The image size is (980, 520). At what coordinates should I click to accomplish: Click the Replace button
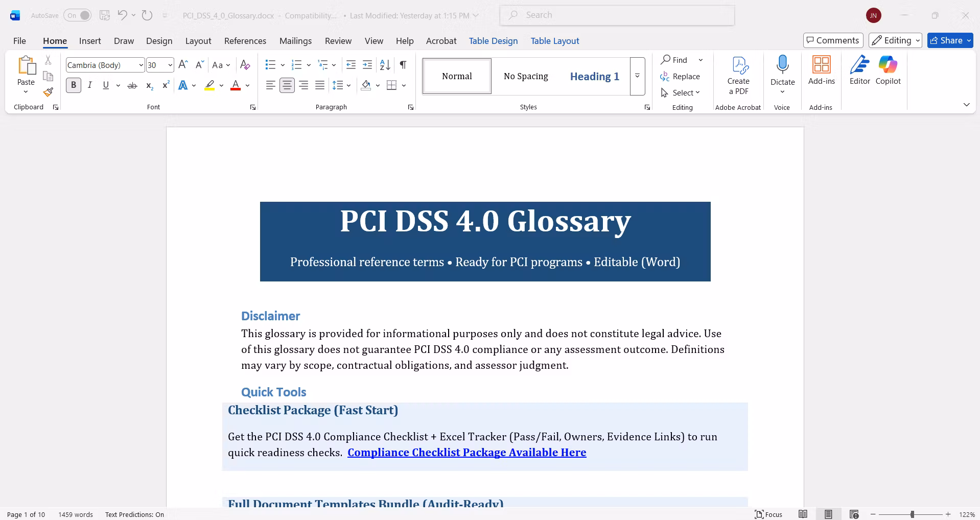[680, 76]
